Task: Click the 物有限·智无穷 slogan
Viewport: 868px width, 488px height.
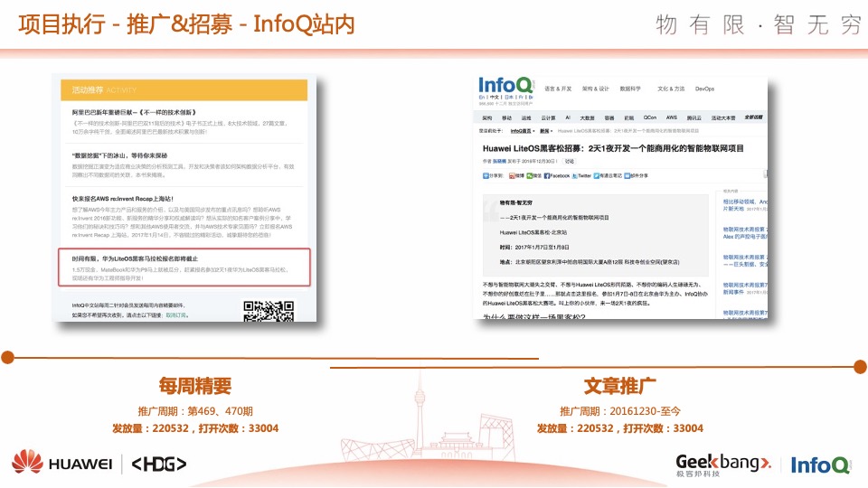Action: point(759,25)
